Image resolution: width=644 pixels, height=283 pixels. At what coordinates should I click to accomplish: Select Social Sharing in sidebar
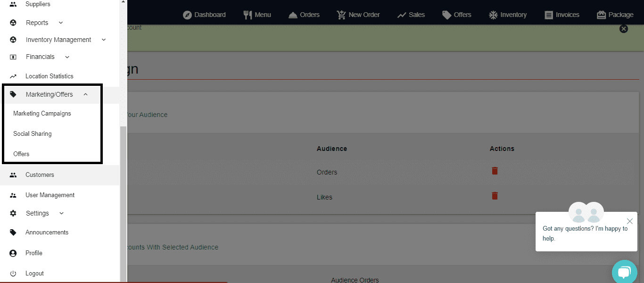click(32, 134)
